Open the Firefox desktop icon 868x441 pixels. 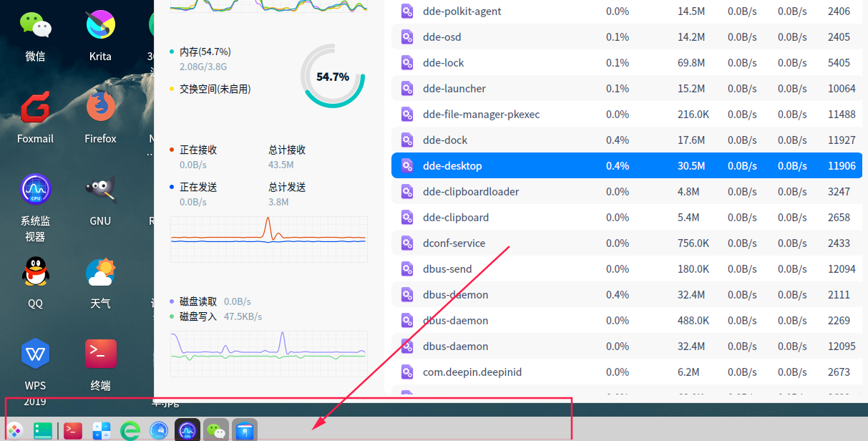[100, 107]
